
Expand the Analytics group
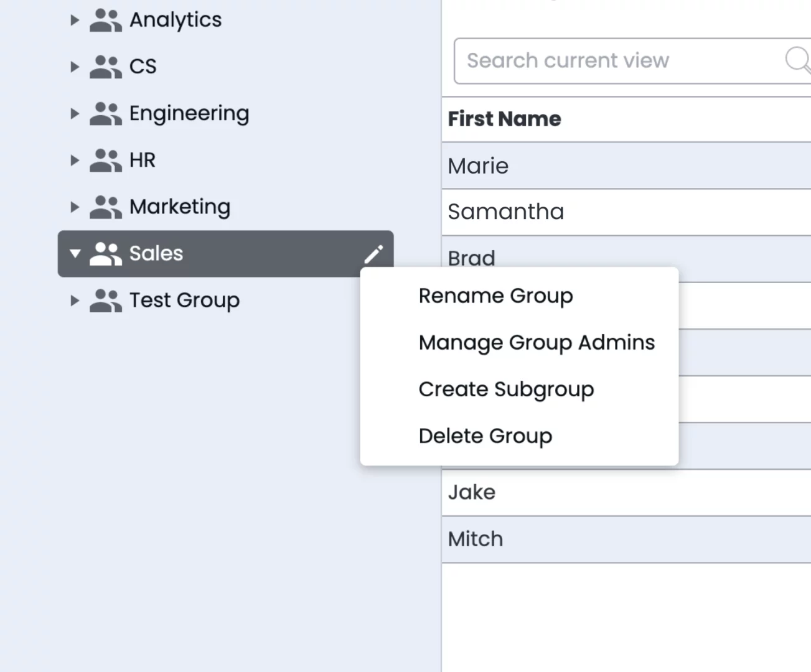coord(75,19)
